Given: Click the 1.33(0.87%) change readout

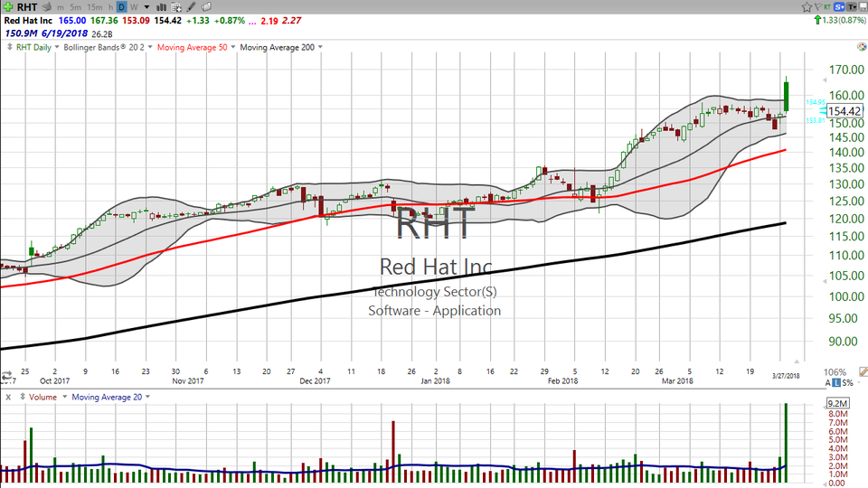Looking at the screenshot, I should pyautogui.click(x=844, y=20).
